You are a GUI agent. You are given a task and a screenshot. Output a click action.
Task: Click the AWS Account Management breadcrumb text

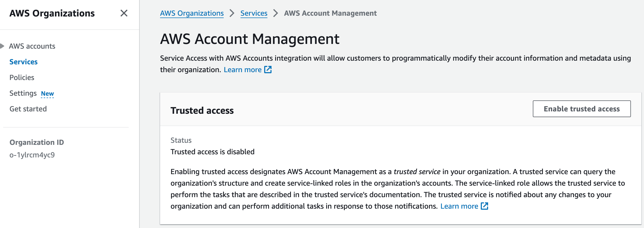pyautogui.click(x=330, y=13)
